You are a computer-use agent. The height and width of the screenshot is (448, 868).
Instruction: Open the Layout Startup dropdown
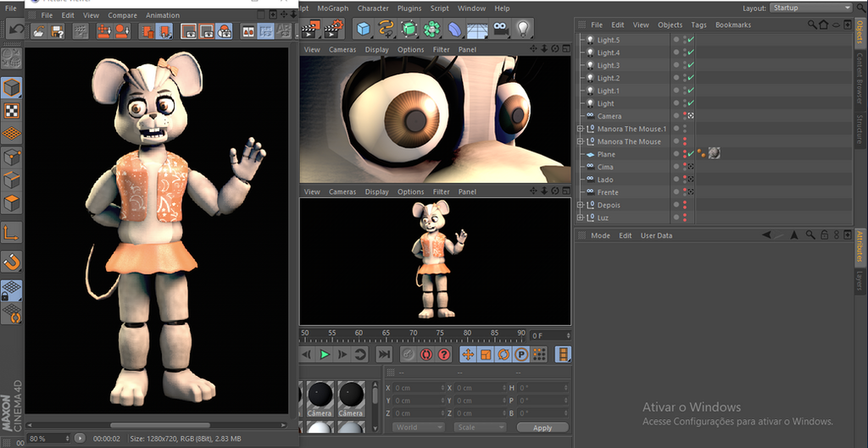point(811,8)
